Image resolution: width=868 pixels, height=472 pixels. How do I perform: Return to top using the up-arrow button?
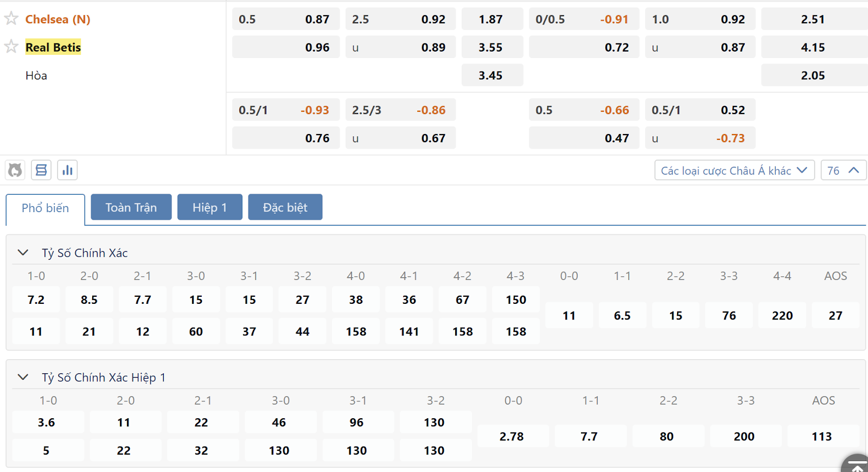[x=857, y=464]
